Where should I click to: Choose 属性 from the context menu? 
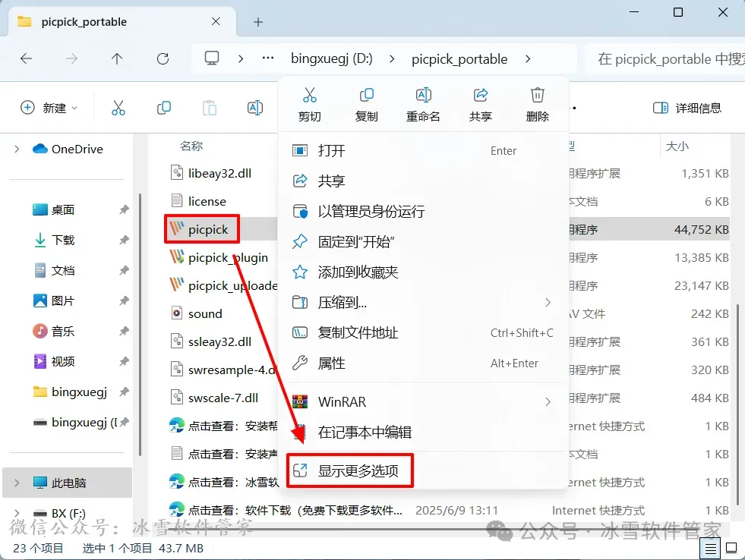pos(423,363)
